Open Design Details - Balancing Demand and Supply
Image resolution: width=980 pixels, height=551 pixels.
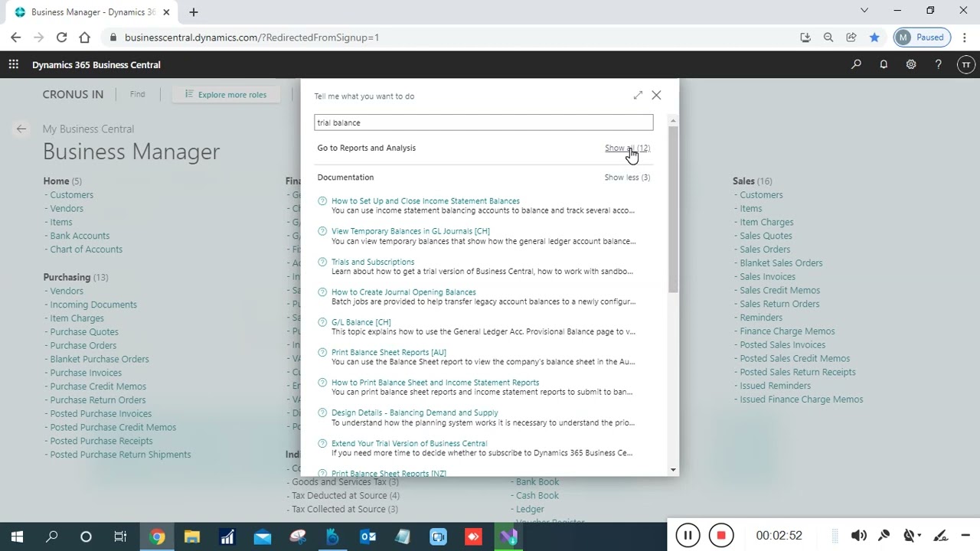coord(415,412)
